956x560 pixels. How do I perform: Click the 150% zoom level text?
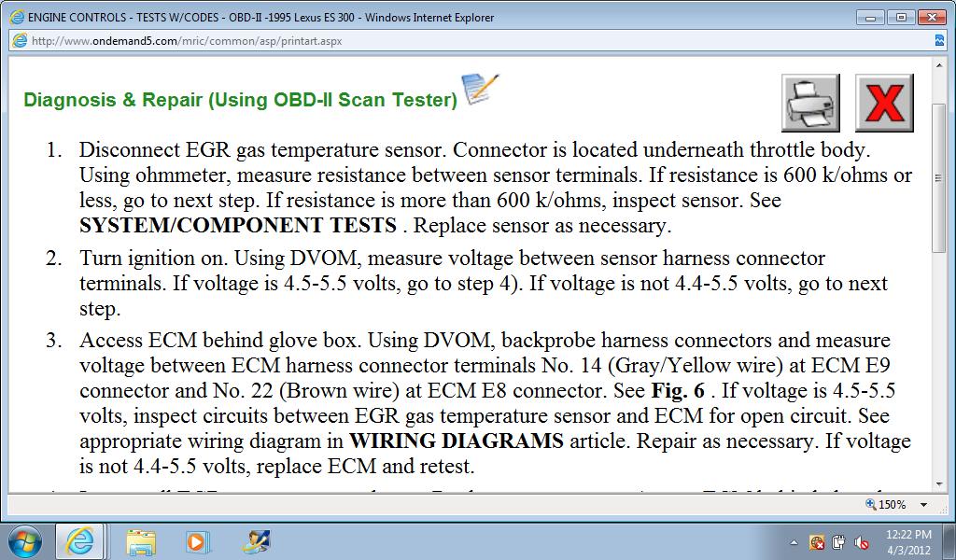tap(892, 505)
